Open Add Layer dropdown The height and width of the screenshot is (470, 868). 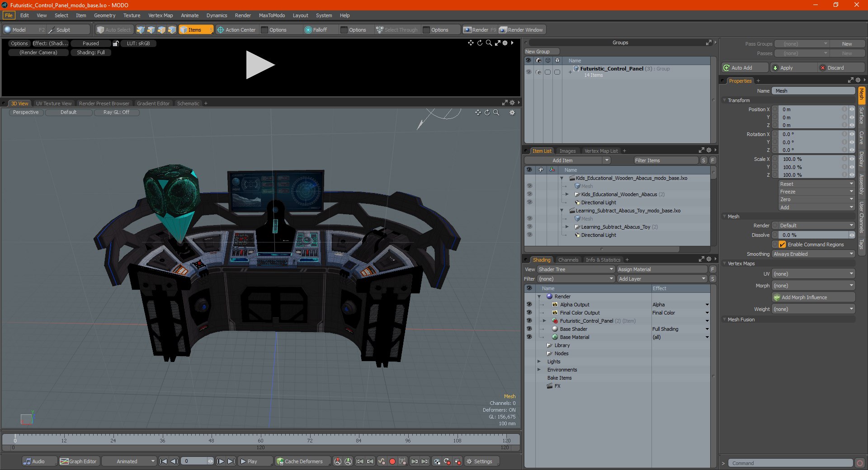[662, 279]
